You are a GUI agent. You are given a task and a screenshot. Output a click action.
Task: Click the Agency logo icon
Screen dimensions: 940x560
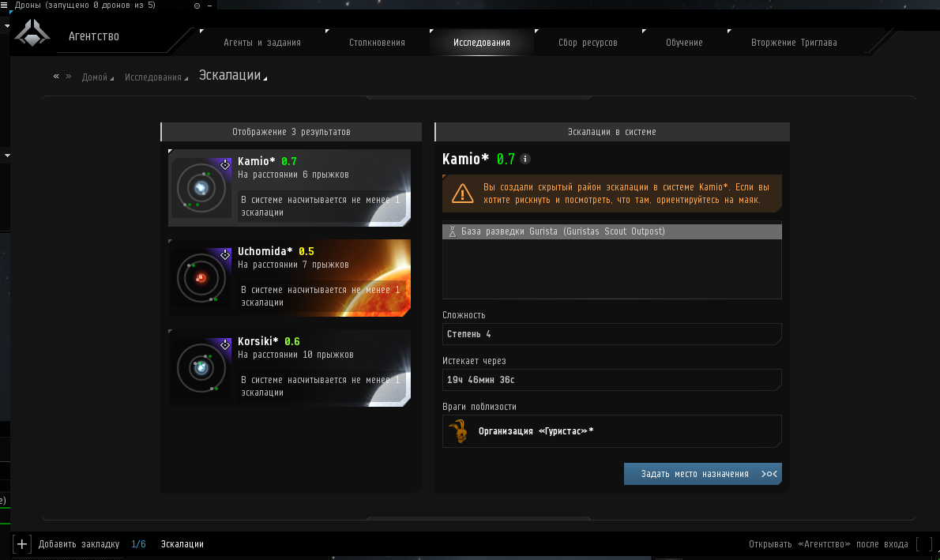click(x=32, y=33)
